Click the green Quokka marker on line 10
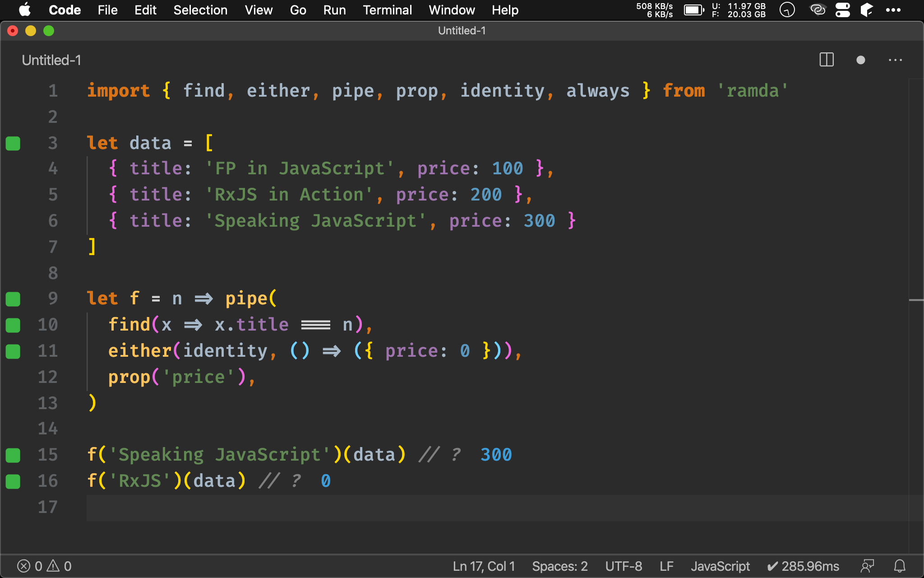The height and width of the screenshot is (578, 924). click(x=13, y=325)
